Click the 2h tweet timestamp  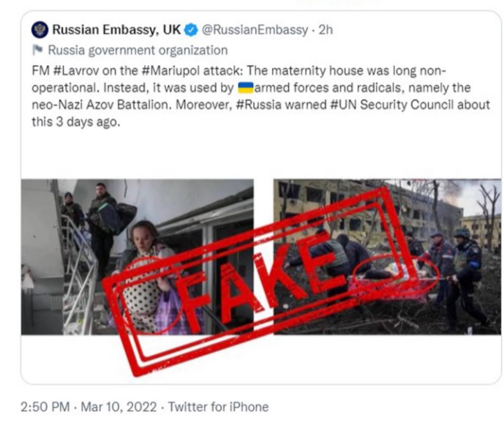click(x=326, y=29)
